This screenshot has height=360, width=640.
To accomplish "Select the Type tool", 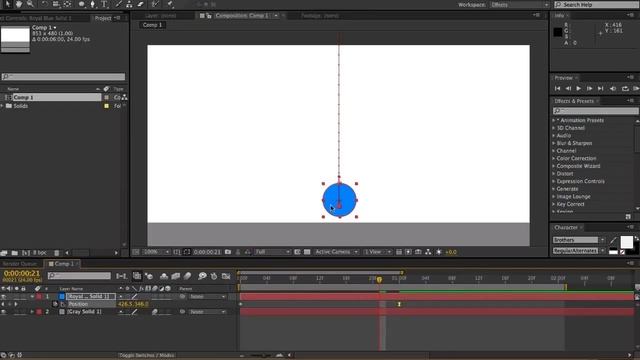I will 104,4.
